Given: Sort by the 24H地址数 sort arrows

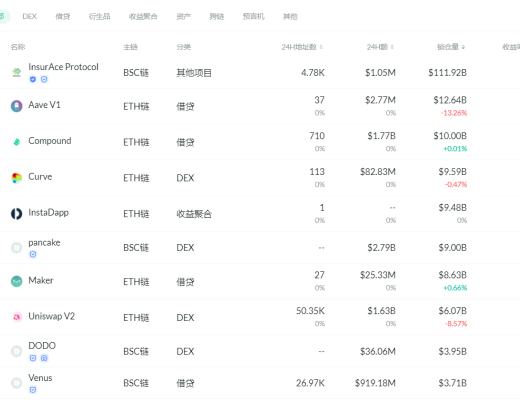Looking at the screenshot, I should point(321,47).
